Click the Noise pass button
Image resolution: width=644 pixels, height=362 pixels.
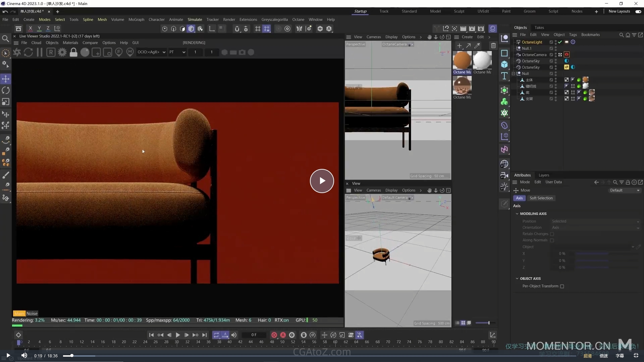point(32,313)
